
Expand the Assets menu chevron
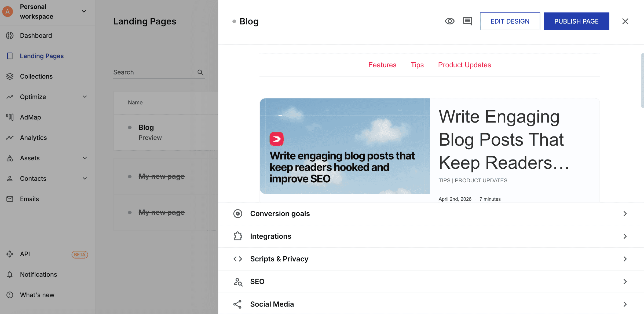click(85, 158)
